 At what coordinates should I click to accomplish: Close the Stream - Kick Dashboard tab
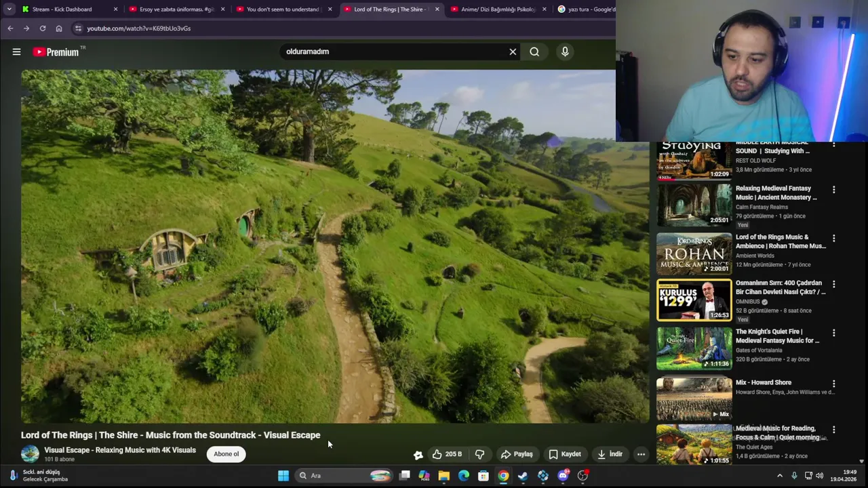[x=115, y=9]
